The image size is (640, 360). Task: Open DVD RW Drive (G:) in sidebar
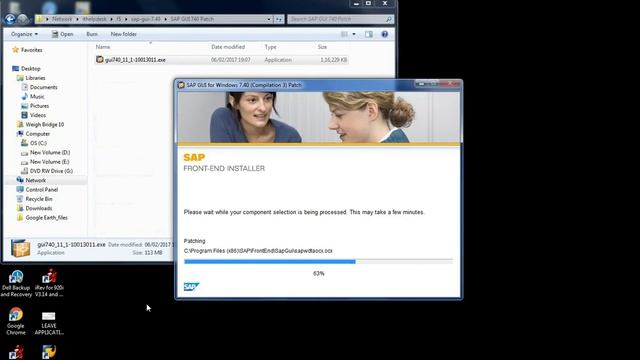pyautogui.click(x=51, y=171)
